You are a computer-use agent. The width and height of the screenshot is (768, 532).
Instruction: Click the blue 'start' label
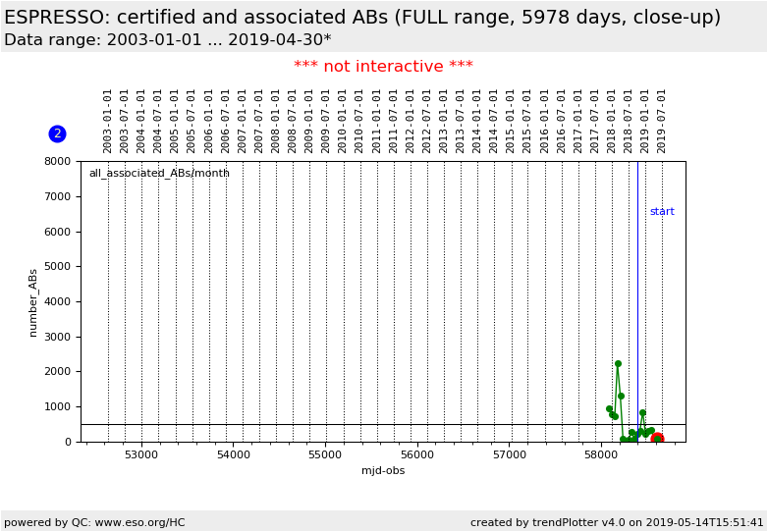tap(661, 212)
